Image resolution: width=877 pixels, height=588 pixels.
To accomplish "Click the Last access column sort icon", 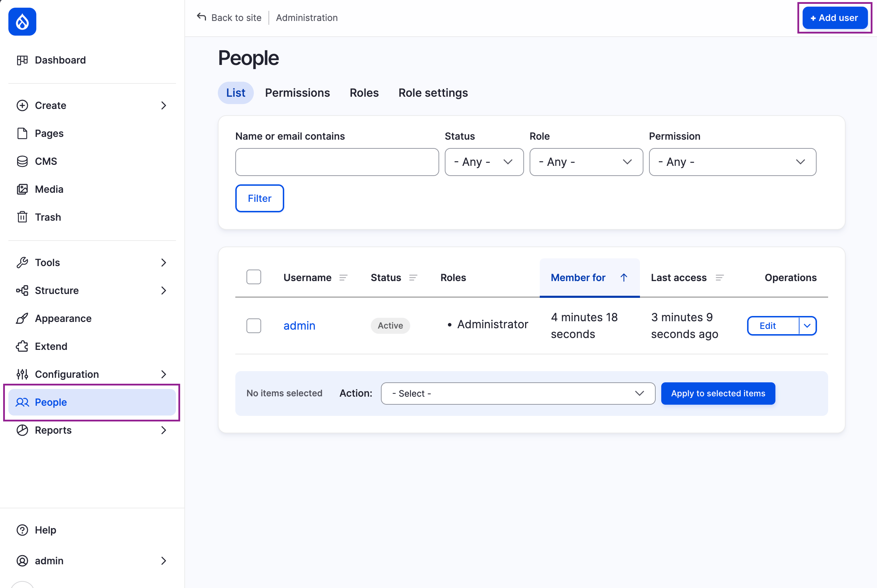I will coord(719,278).
